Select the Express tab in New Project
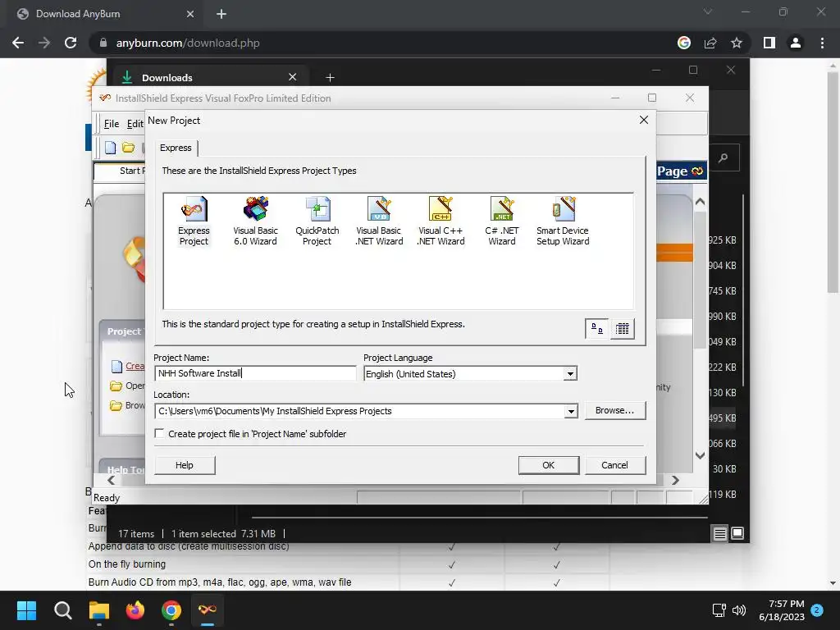The width and height of the screenshot is (840, 630). (176, 148)
